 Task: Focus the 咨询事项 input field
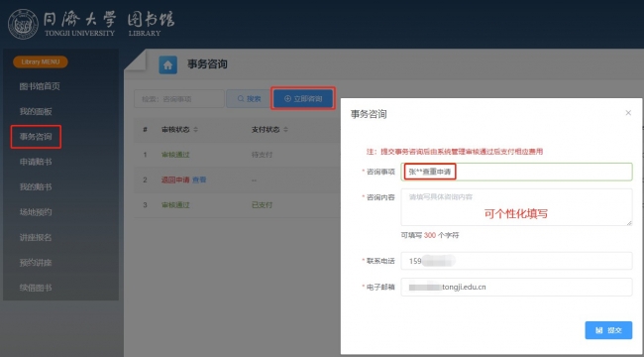click(x=516, y=172)
